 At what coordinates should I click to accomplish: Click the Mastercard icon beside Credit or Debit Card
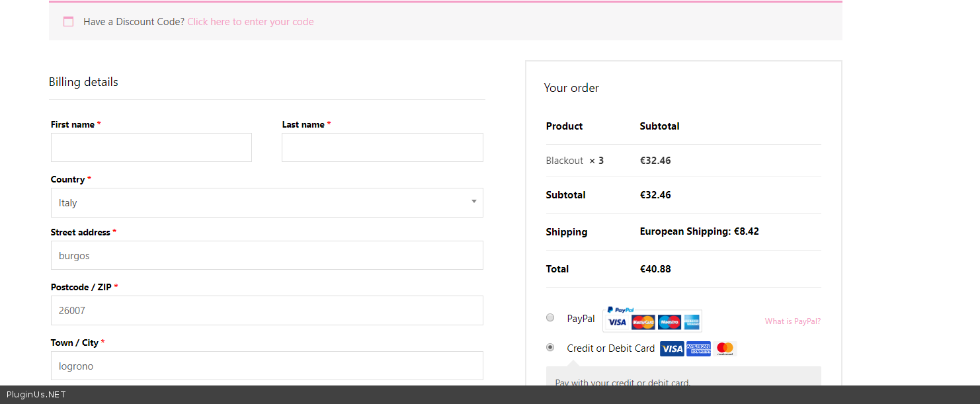point(725,348)
